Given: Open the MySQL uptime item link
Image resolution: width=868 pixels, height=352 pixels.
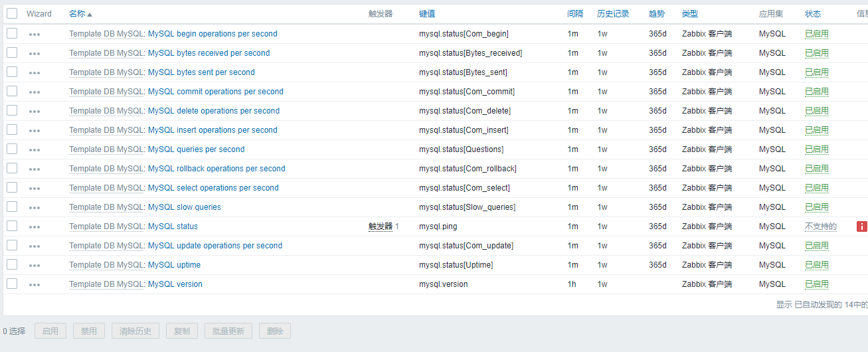Looking at the screenshot, I should tap(174, 265).
